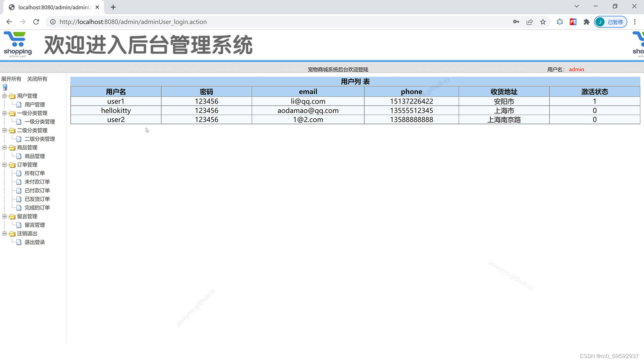
Task: Open the Extensions puzzle icon
Action: click(587, 22)
